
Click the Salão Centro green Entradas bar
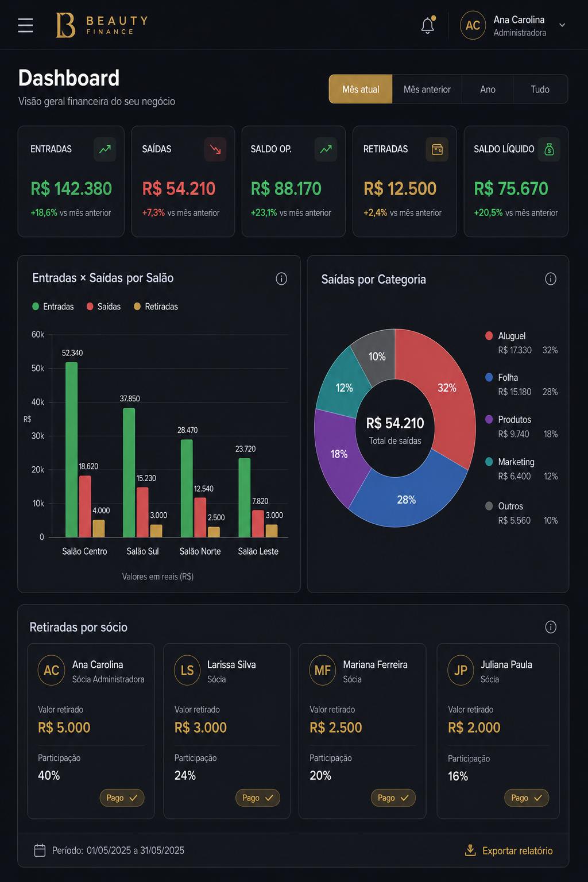click(72, 450)
